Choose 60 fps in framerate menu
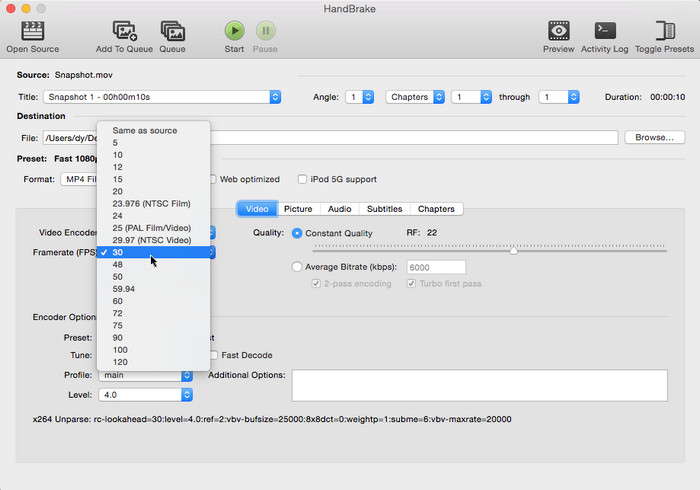This screenshot has height=490, width=700. tap(153, 301)
